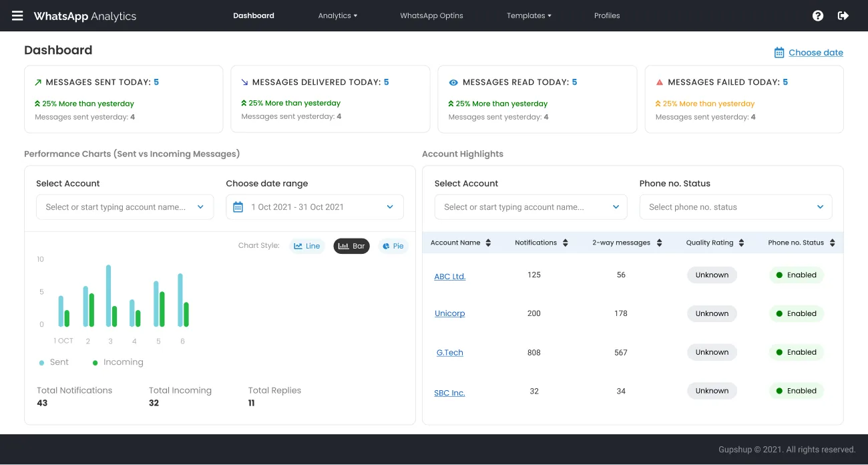Screen dimensions: 868x465
Task: Click Enabled status badge for SBC Inc.
Action: click(797, 392)
